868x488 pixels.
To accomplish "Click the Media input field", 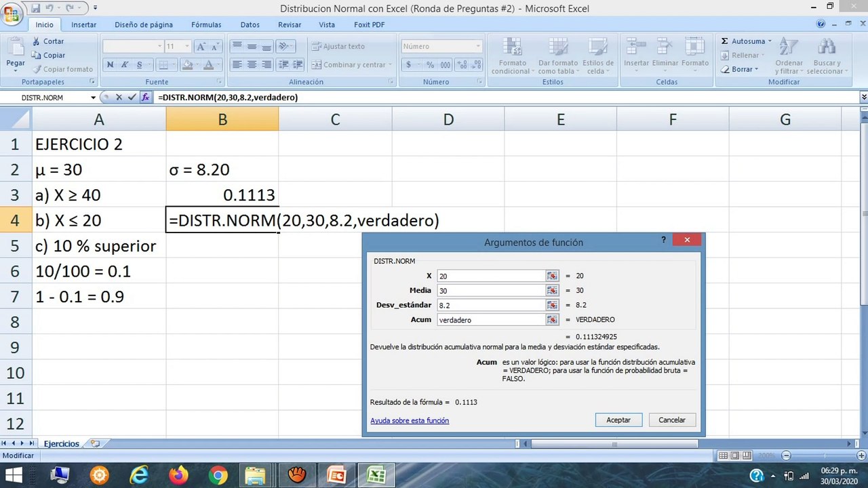I will pyautogui.click(x=492, y=290).
